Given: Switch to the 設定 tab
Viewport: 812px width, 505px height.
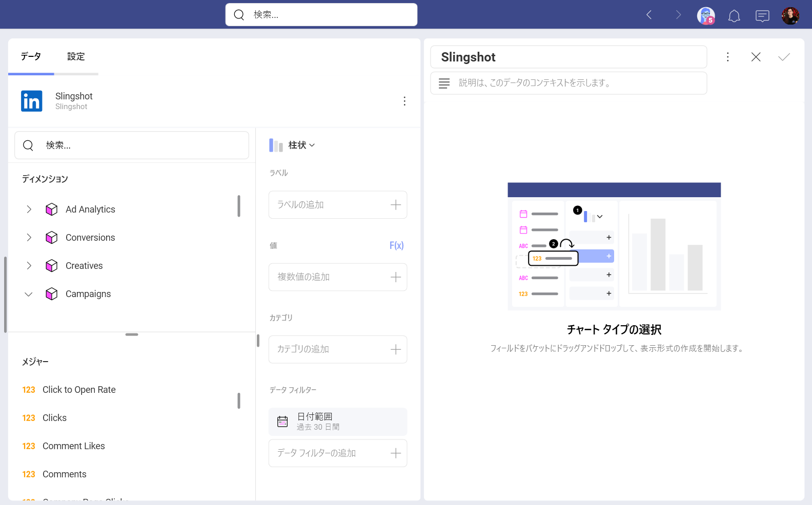Looking at the screenshot, I should pos(76,56).
